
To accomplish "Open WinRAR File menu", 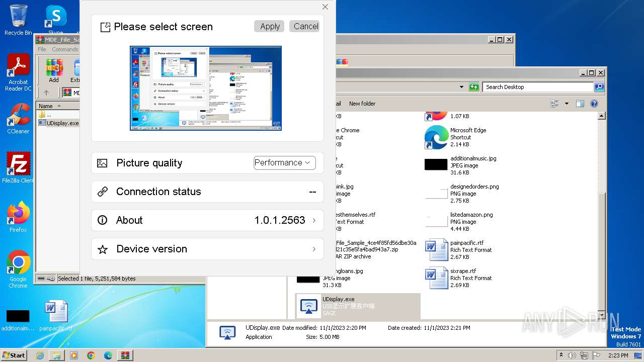I will (42, 49).
